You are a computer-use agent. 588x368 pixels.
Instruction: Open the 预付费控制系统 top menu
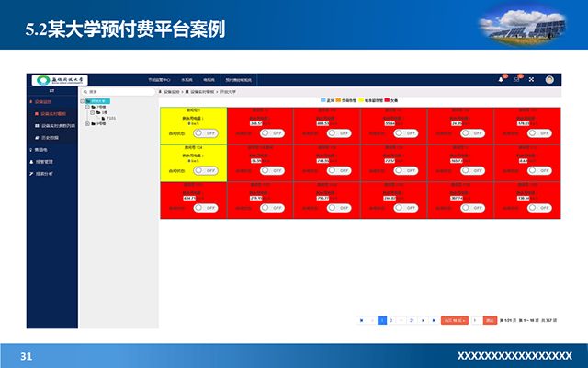(239, 80)
